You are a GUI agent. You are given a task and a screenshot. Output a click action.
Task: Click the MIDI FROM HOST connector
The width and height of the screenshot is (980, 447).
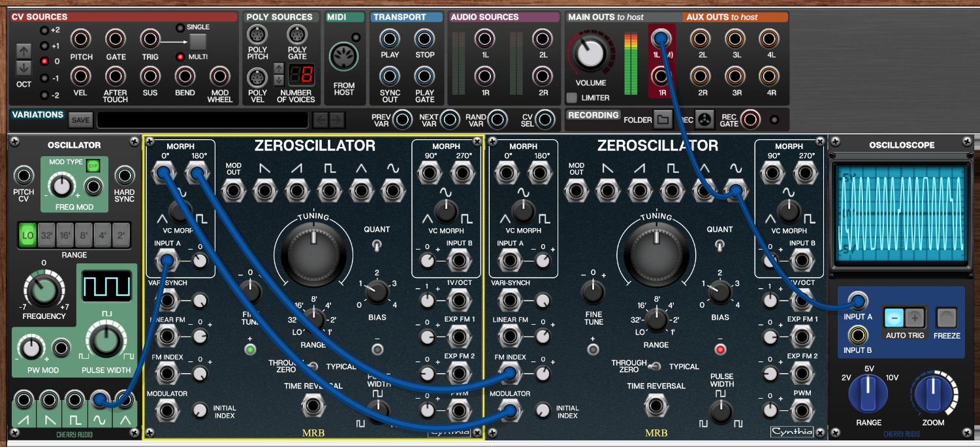pyautogui.click(x=343, y=56)
